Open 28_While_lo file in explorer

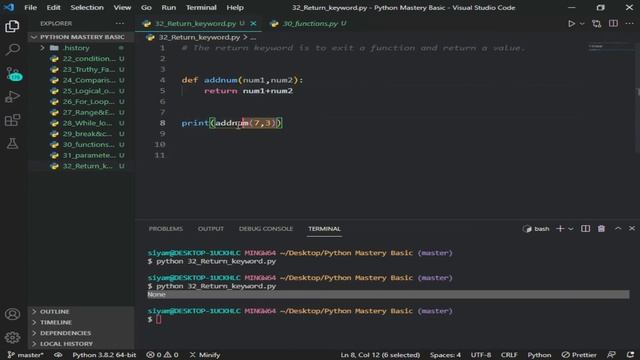click(x=82, y=123)
